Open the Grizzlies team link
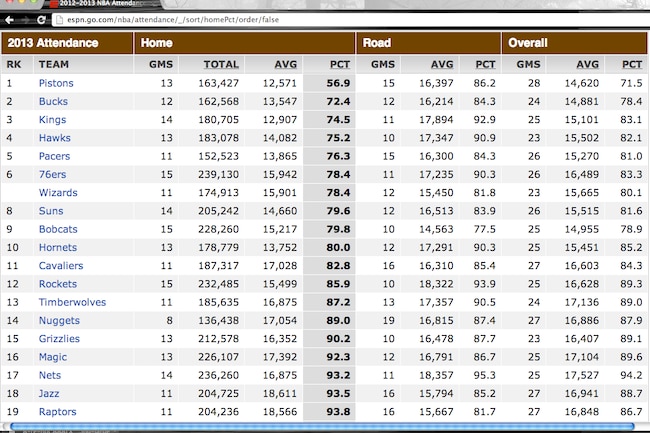 pos(59,338)
